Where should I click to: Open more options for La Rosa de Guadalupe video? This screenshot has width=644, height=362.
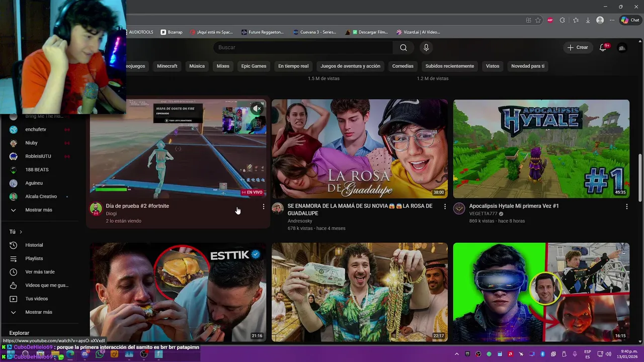click(x=445, y=207)
